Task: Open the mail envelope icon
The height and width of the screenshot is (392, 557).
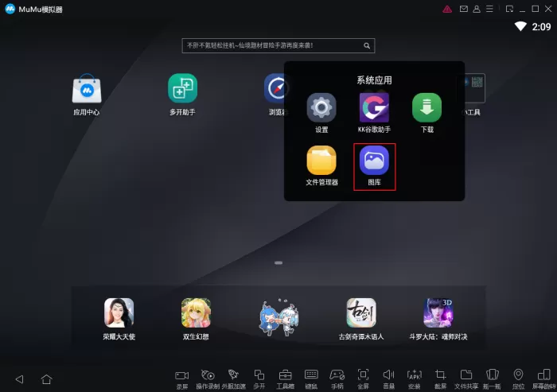Action: pyautogui.click(x=464, y=9)
